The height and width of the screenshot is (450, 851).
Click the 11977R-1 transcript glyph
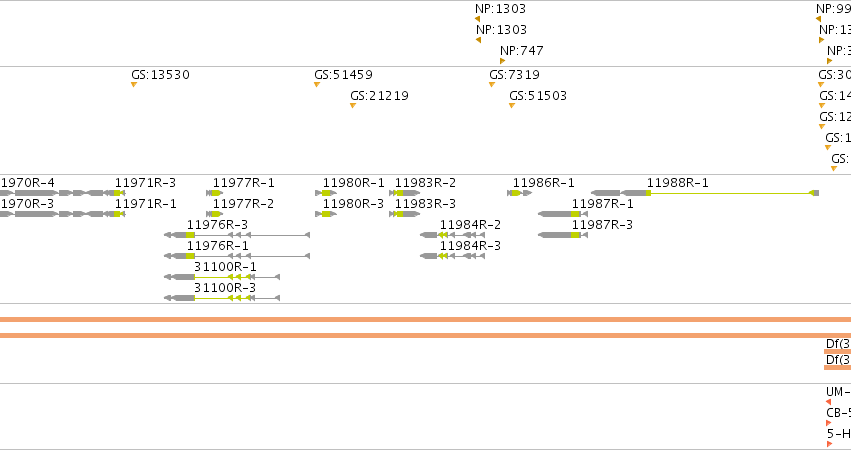point(214,193)
